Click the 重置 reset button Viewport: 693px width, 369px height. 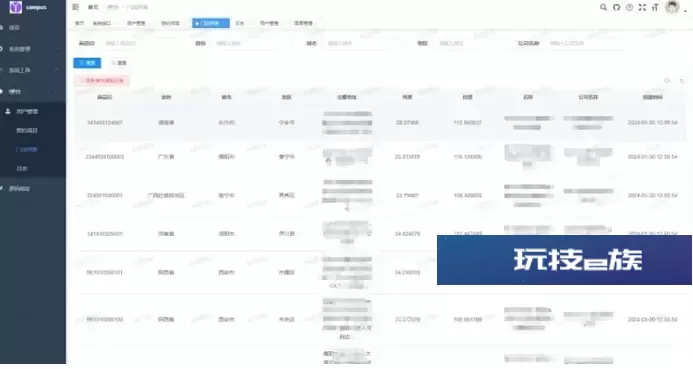pos(119,63)
